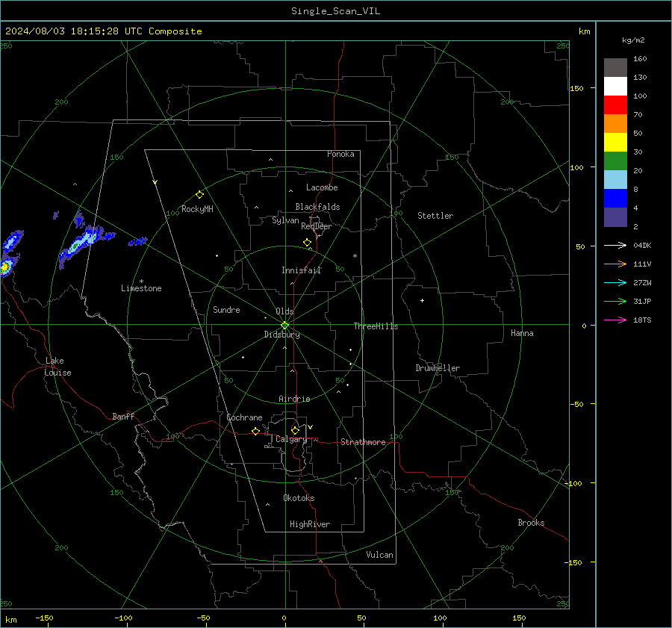
Task: Click the orange 111V arrow icon
Action: coord(615,264)
